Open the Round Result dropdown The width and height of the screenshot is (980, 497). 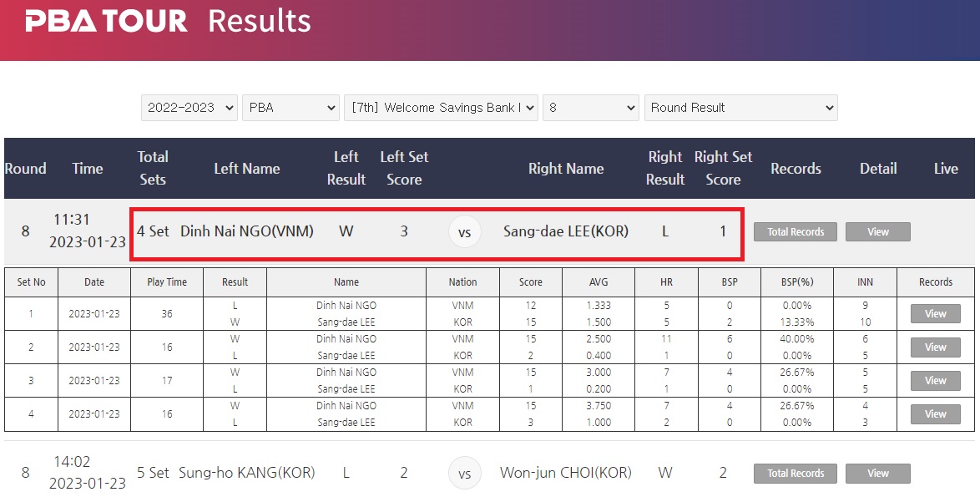click(740, 108)
